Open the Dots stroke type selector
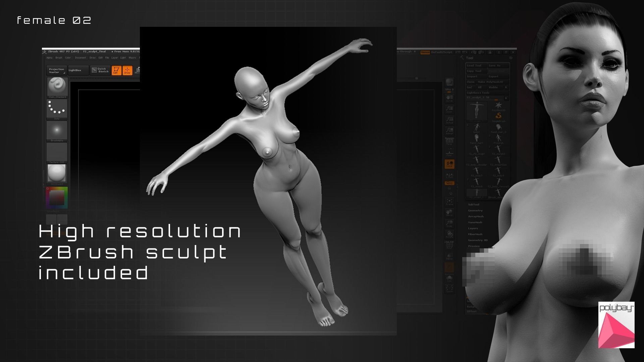644x362 pixels. [x=57, y=109]
